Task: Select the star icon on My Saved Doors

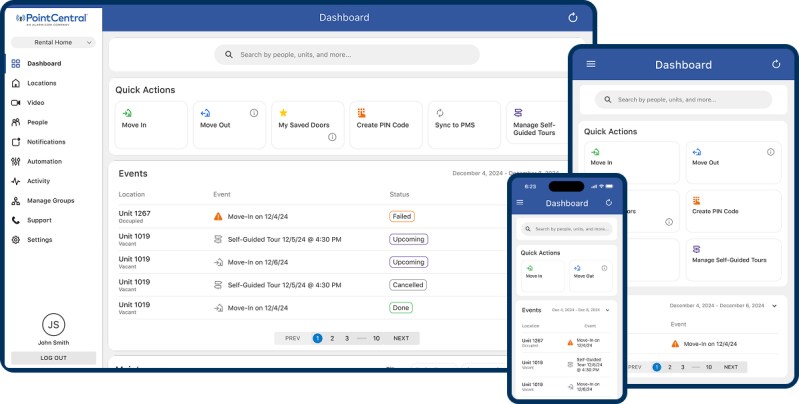Action: 283,113
